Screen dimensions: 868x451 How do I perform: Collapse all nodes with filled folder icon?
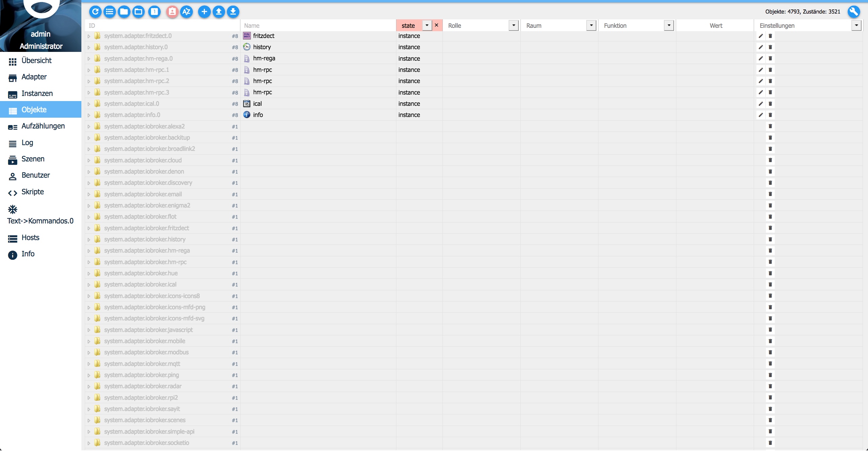coord(124,12)
